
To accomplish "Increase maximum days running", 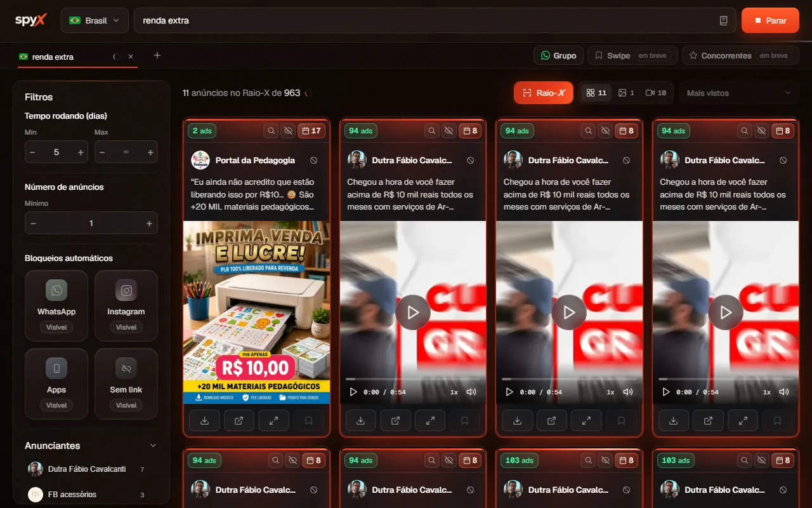I will [150, 152].
